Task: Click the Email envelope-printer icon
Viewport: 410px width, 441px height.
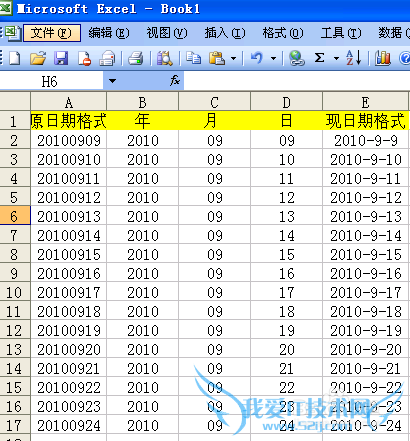Action: tap(107, 58)
